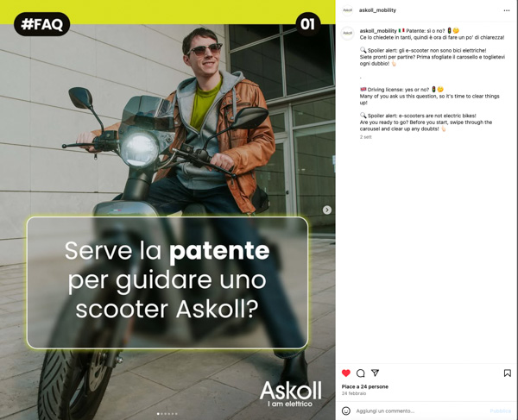
Task: Save post with bookmark icon
Action: pos(508,373)
